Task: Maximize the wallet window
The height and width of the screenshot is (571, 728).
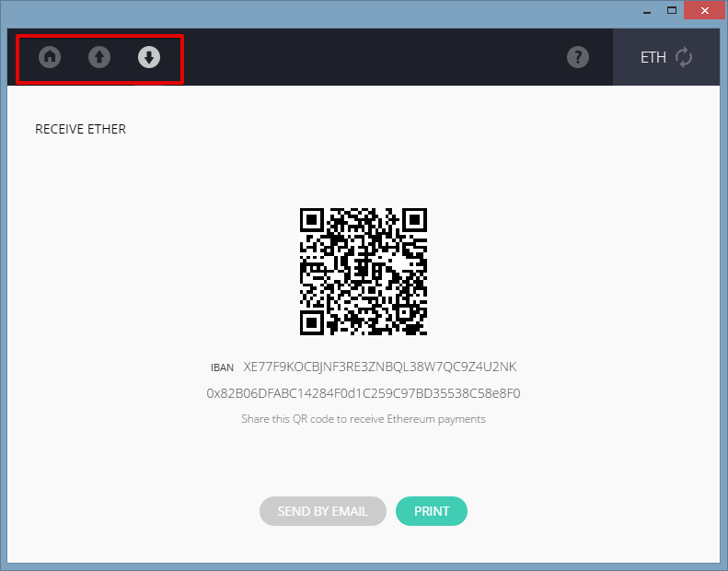Action: (671, 10)
